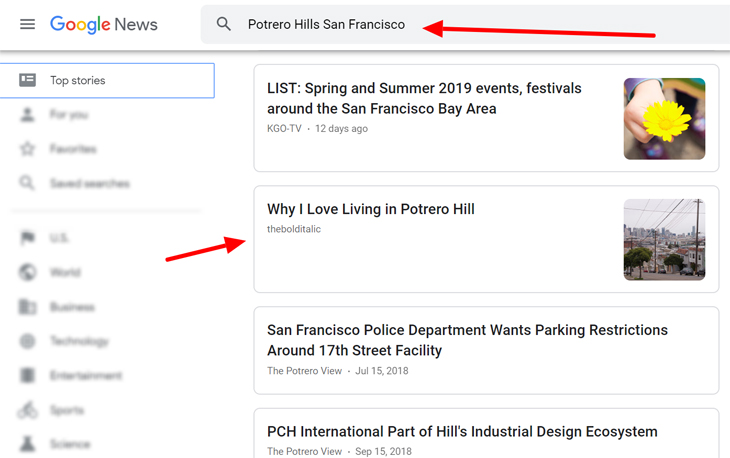Open the U.S. news section
The image size is (730, 458).
[60, 238]
